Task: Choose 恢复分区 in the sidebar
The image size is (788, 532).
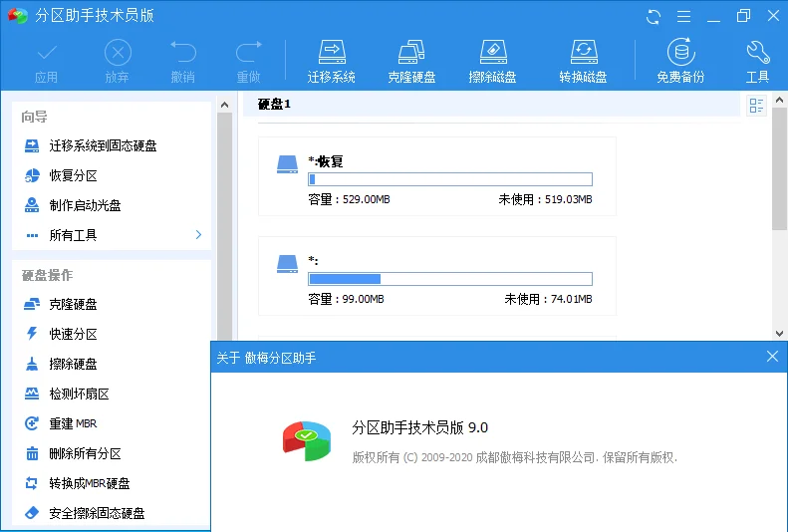Action: point(74,175)
